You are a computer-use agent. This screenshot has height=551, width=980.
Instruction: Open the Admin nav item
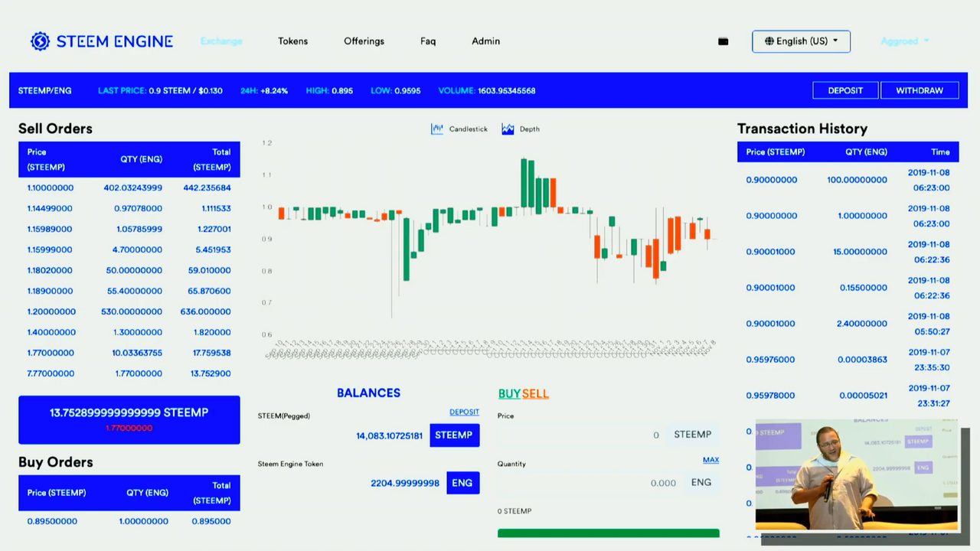coord(485,41)
